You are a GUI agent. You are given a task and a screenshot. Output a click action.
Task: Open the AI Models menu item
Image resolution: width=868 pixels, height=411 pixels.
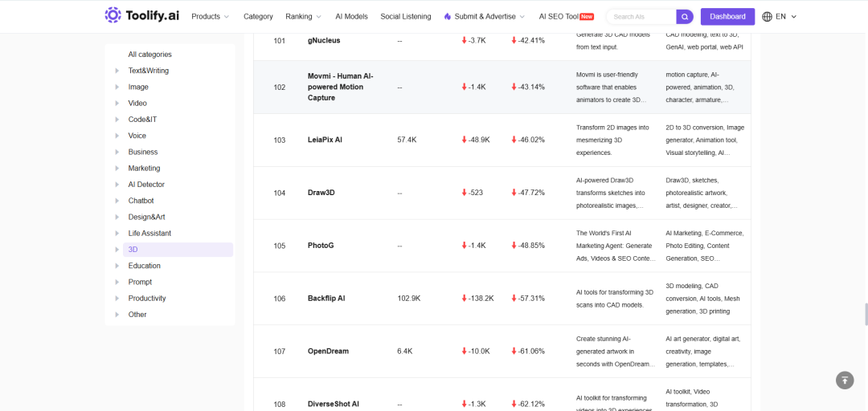(x=351, y=17)
